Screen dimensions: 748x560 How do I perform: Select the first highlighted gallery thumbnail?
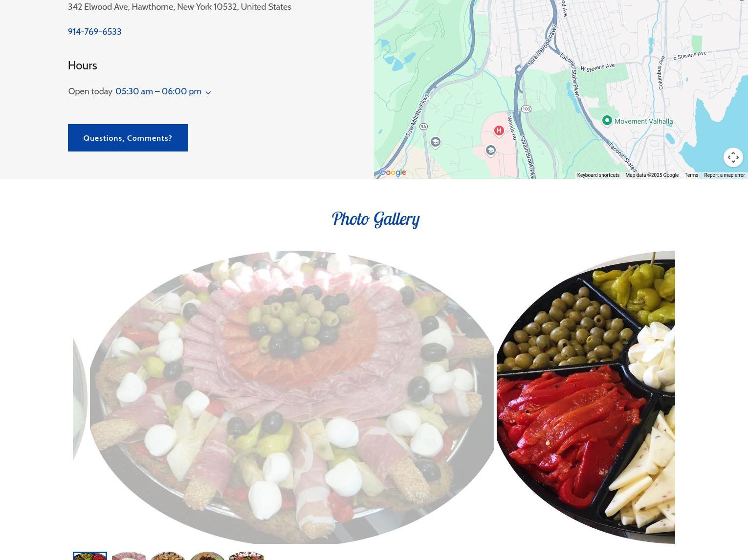tap(90, 556)
